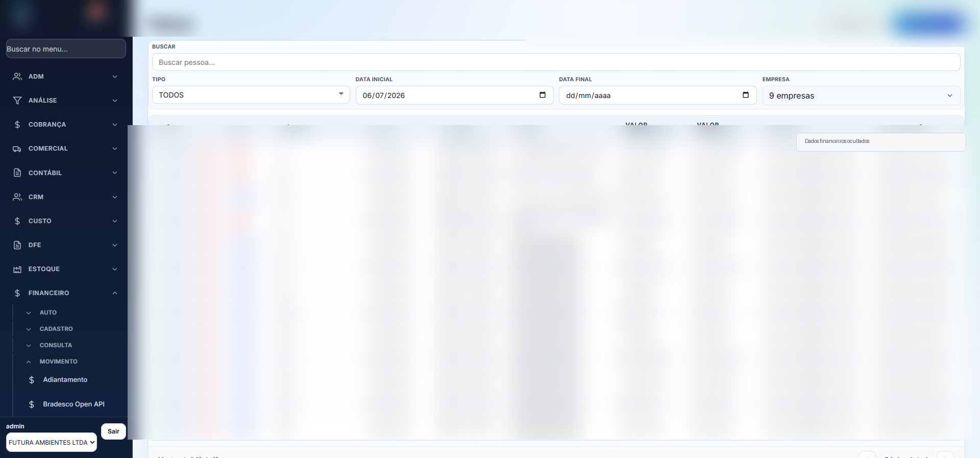Collapse the FINANCEIRO menu section
This screenshot has height=458, width=980.
tap(65, 293)
